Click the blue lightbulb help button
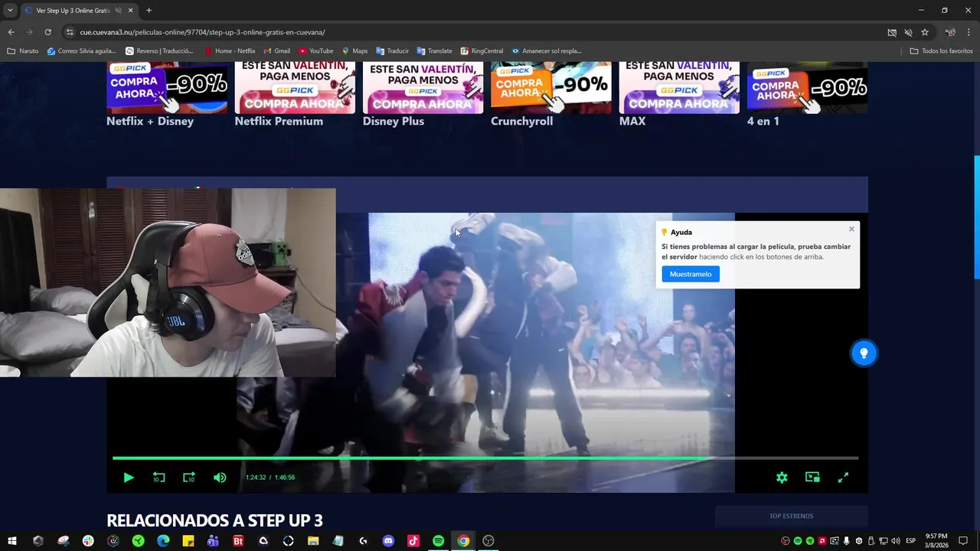This screenshot has height=551, width=980. 864,353
